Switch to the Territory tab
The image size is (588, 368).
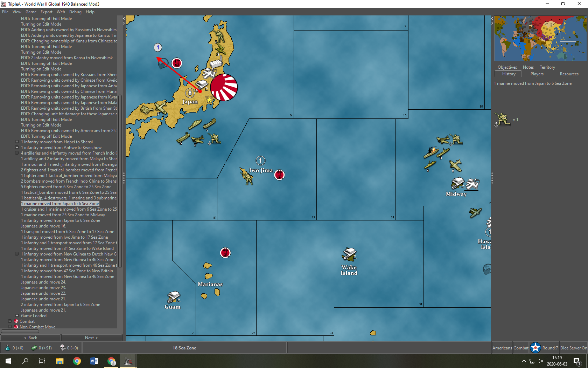click(x=547, y=67)
